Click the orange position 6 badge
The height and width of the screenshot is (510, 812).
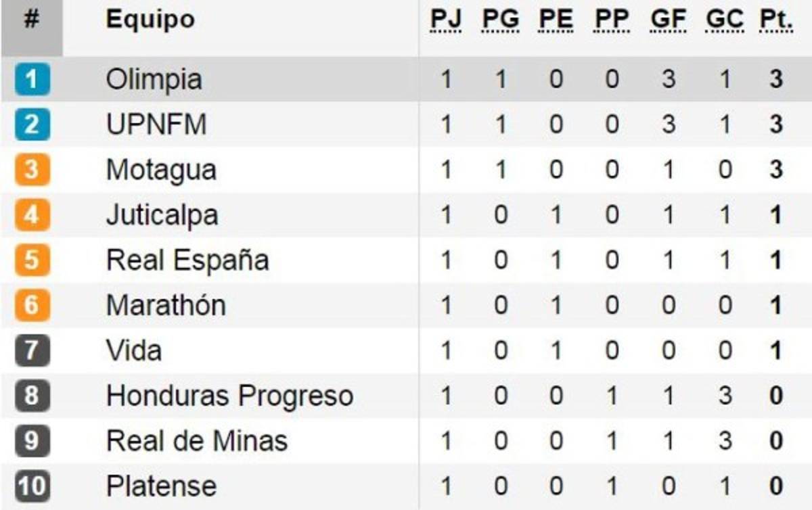tap(31, 306)
